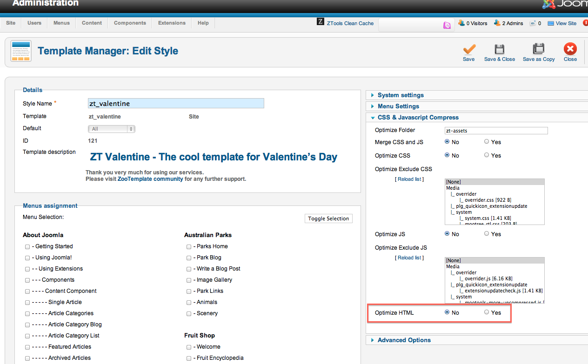Click the Optimize Folder input field

tap(496, 131)
